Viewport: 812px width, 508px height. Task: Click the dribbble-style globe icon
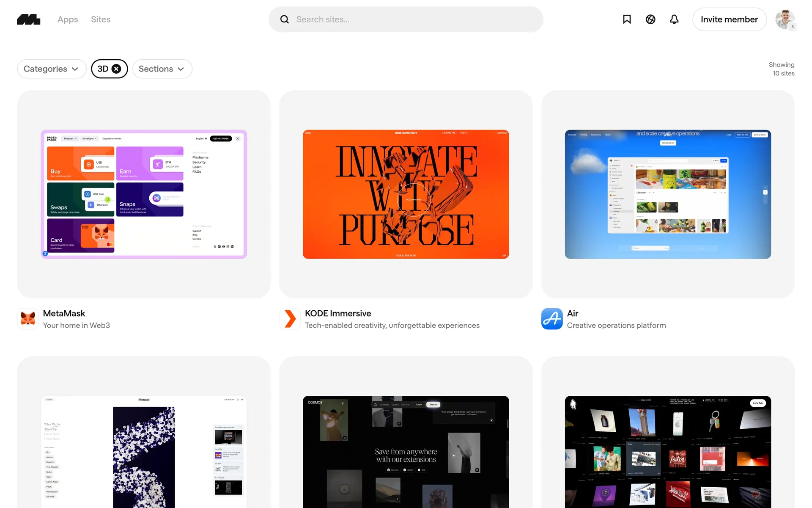click(650, 19)
